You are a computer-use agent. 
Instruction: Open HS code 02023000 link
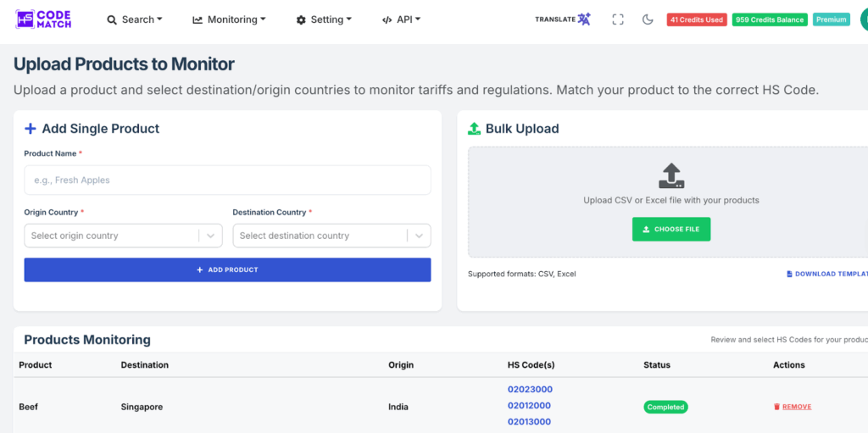click(530, 390)
